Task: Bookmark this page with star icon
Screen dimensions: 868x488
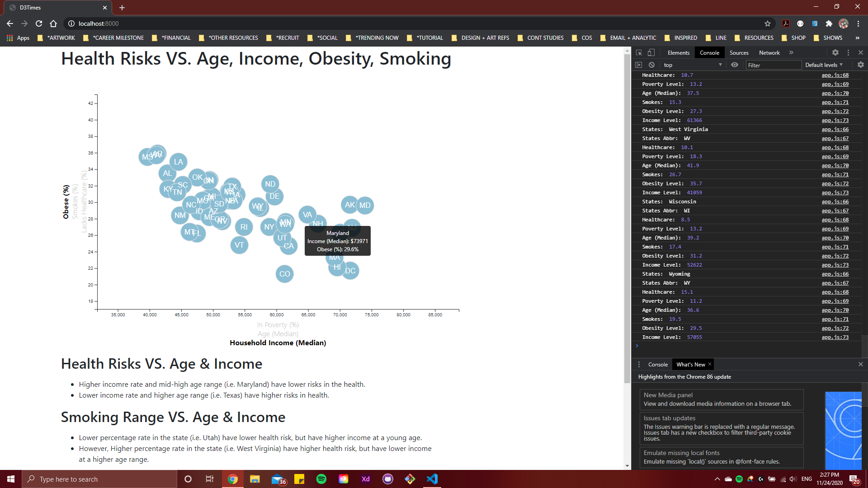Action: [x=767, y=23]
